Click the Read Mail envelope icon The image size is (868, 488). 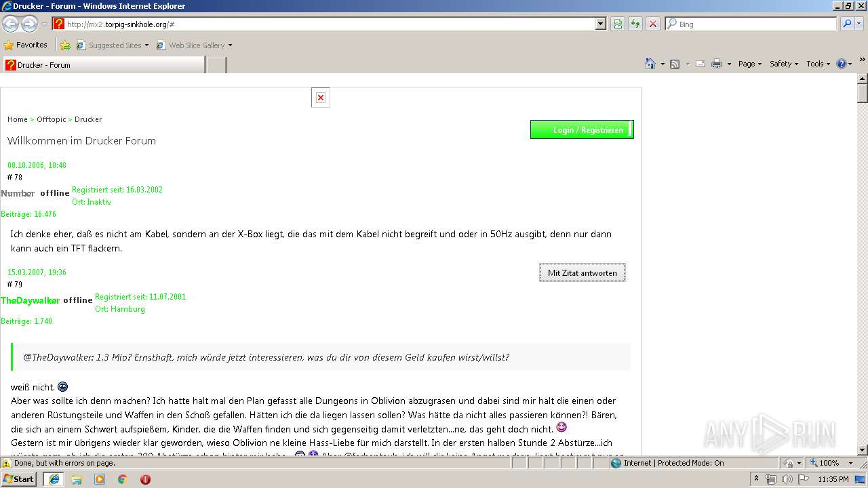(701, 64)
